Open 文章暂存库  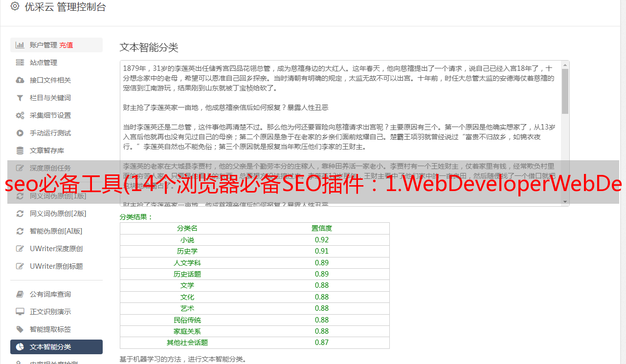56,150
